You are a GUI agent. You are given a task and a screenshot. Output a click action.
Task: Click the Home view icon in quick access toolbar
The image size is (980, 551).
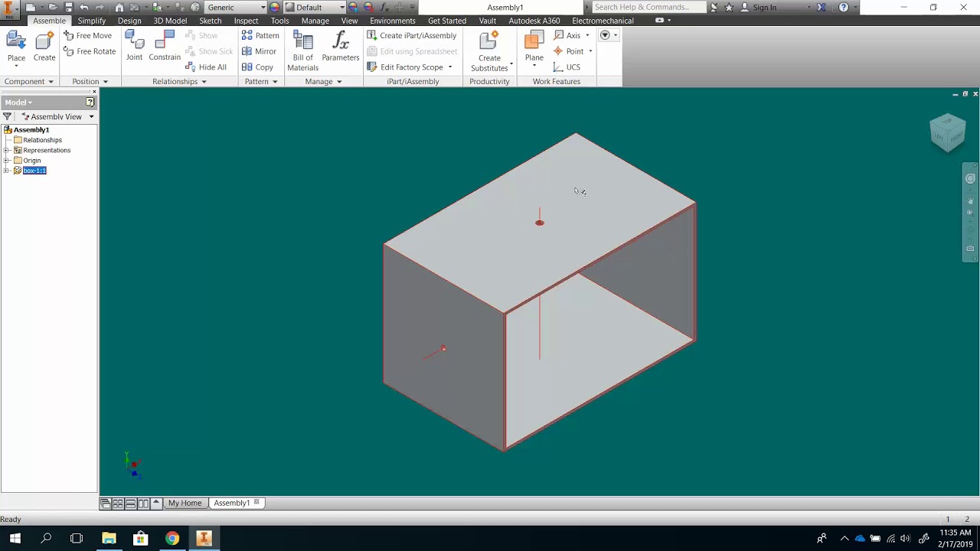(x=119, y=7)
